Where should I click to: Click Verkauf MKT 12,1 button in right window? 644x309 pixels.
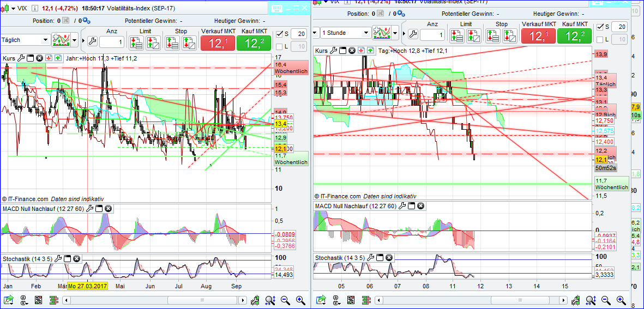[x=538, y=36]
